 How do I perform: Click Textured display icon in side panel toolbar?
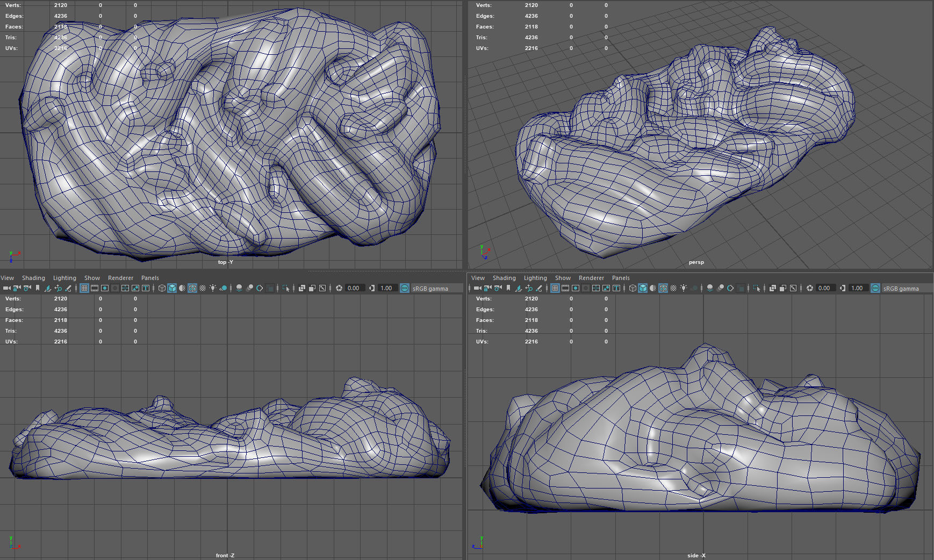(x=673, y=288)
